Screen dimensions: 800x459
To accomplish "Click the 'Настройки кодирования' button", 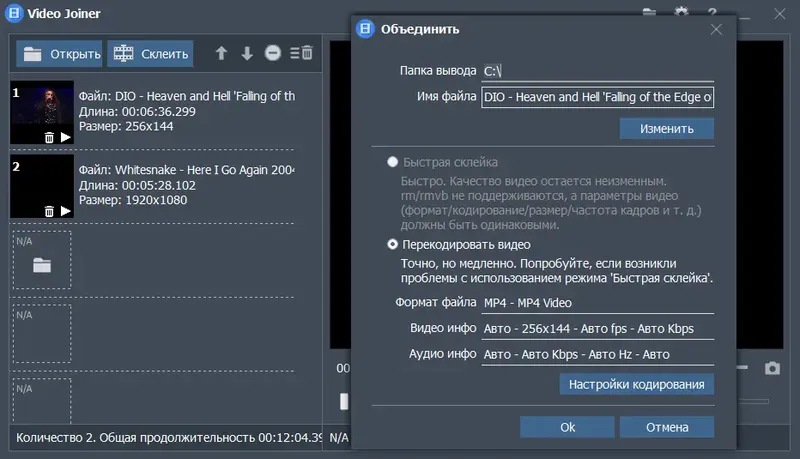I will tap(637, 384).
